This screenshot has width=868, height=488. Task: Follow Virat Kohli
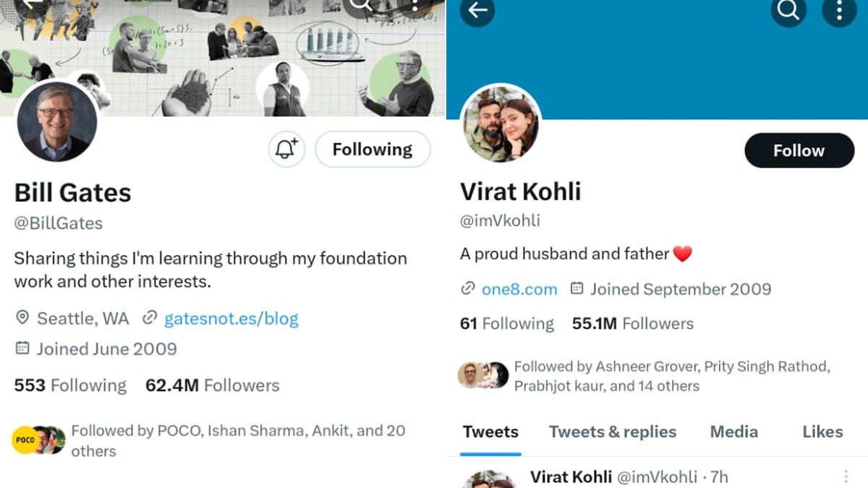(x=799, y=150)
